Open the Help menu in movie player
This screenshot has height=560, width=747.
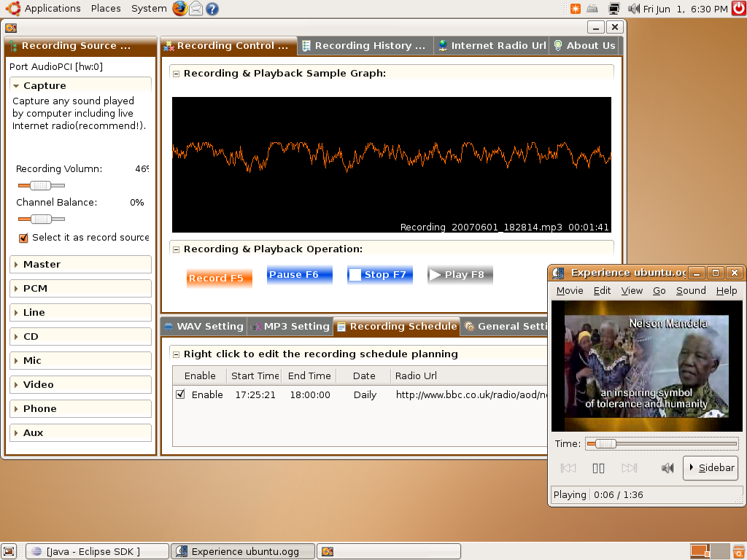(x=727, y=290)
